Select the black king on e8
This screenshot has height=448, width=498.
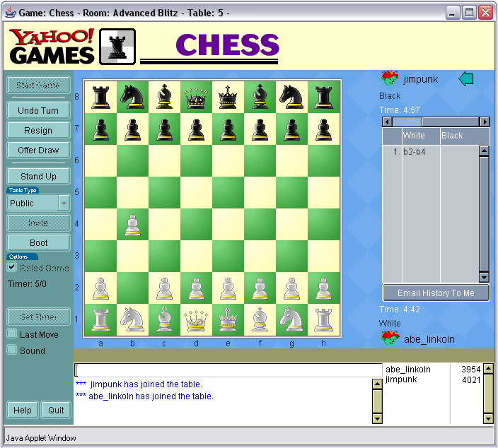coord(228,97)
